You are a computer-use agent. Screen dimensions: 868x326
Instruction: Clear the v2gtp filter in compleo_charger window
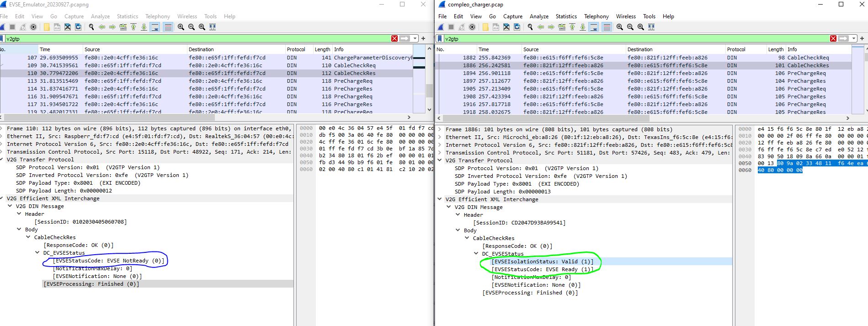(833, 39)
